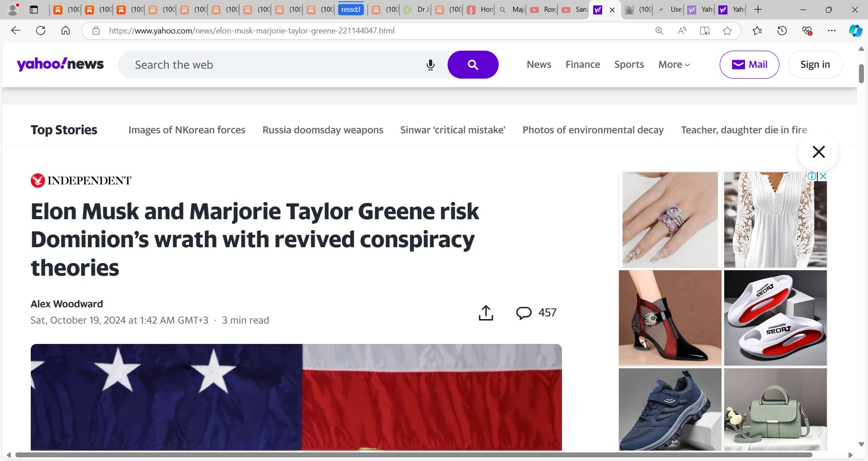Open the Finance section

[583, 65]
